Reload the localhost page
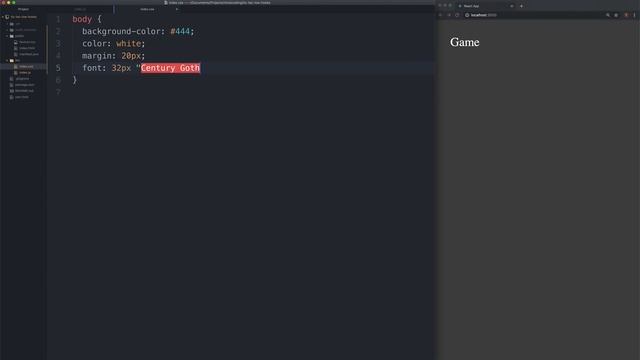Viewport: 640px width, 360px height. point(457,15)
